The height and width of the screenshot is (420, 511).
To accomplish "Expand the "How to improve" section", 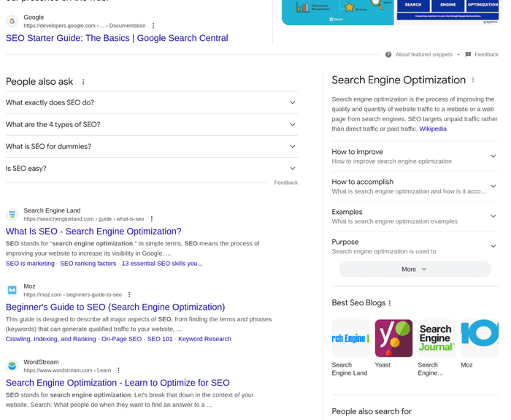I will [x=493, y=156].
